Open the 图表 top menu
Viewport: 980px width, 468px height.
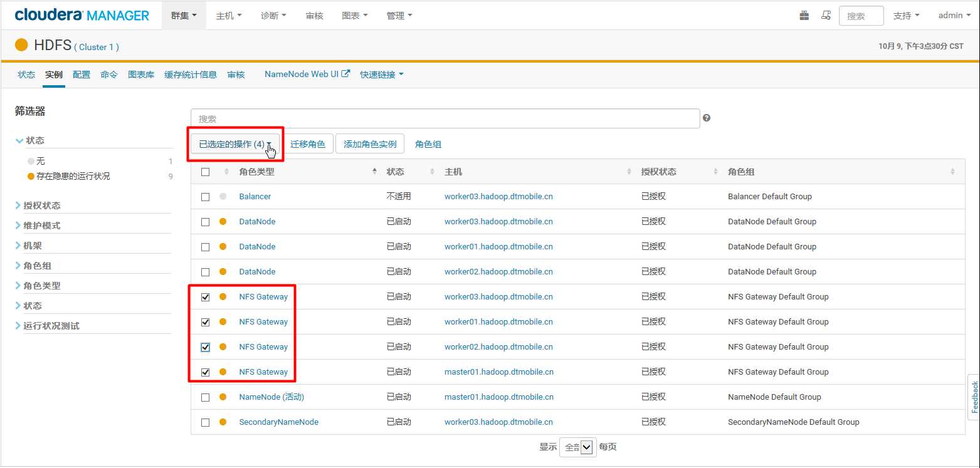(355, 16)
